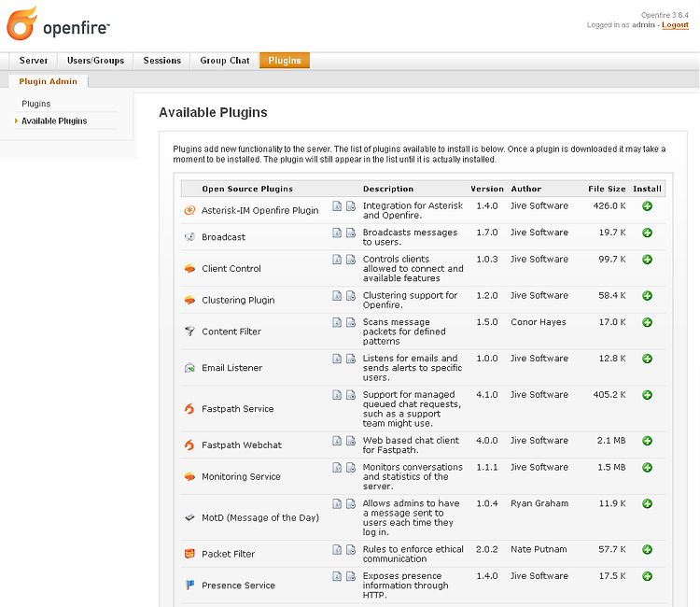The height and width of the screenshot is (607, 700).
Task: Open the readme for Fastpath Service
Action: coord(337,395)
